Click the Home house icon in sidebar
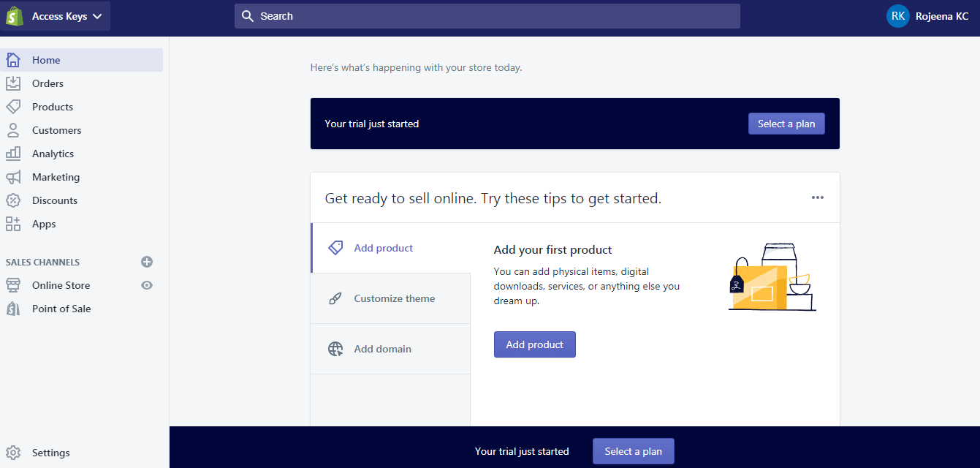Image resolution: width=980 pixels, height=468 pixels. 13,60
